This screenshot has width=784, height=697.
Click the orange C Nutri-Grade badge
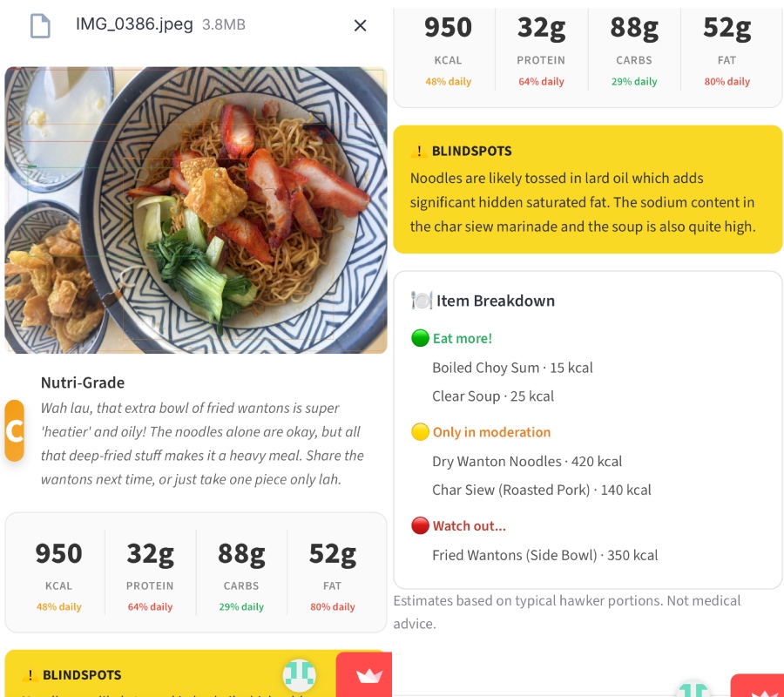(x=14, y=430)
